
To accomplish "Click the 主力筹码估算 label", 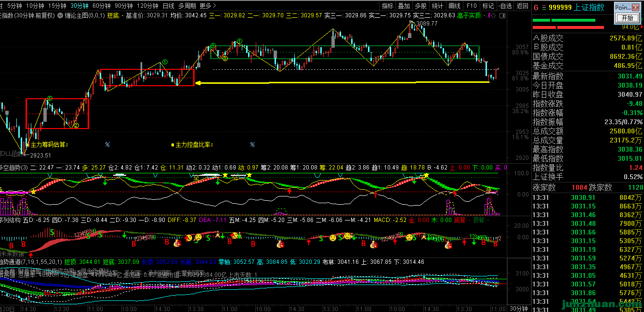I will [x=50, y=144].
